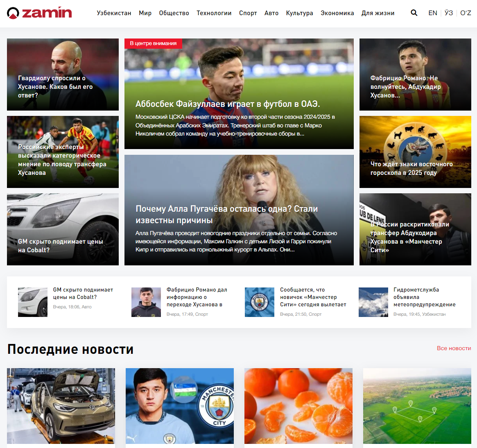The width and height of the screenshot is (477, 448).
Task: Open the Авто section
Action: tap(271, 13)
